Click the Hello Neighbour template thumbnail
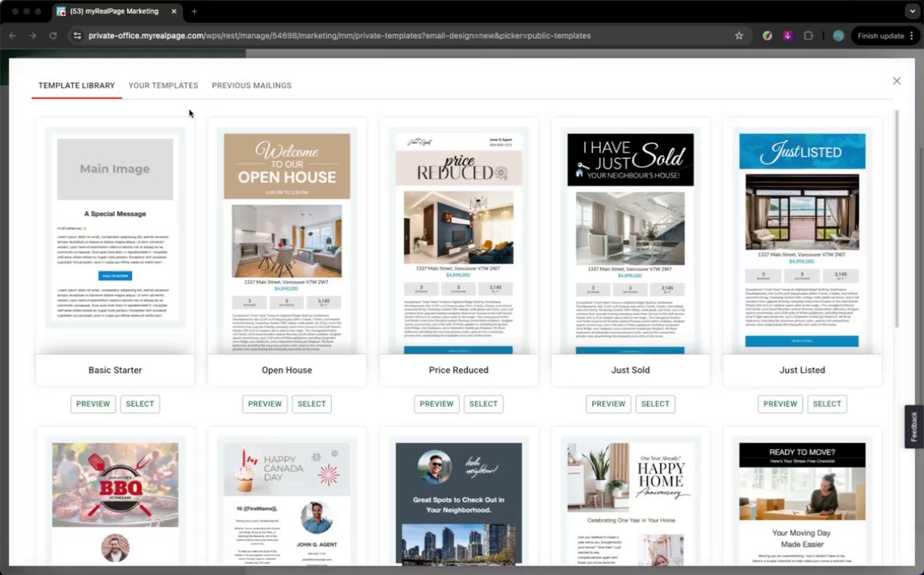This screenshot has width=924, height=575. tap(459, 498)
